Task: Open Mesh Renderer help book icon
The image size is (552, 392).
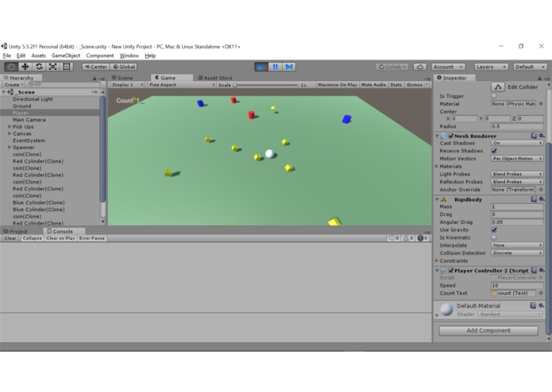Action: 534,136
